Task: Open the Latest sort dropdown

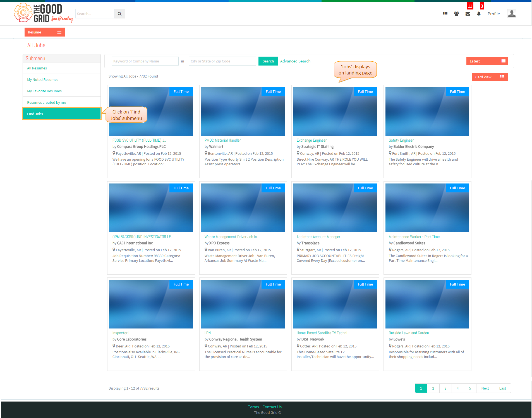Action: [487, 61]
